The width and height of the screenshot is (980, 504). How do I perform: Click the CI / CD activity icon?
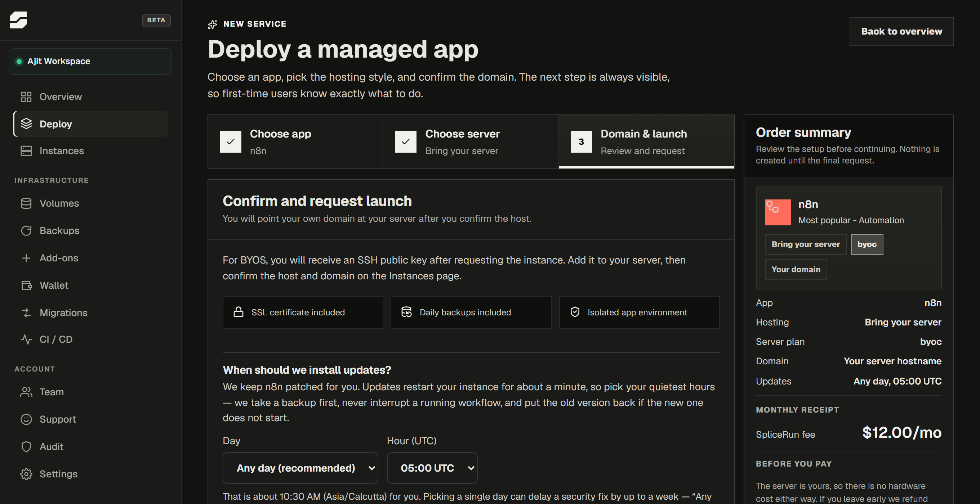pyautogui.click(x=26, y=339)
